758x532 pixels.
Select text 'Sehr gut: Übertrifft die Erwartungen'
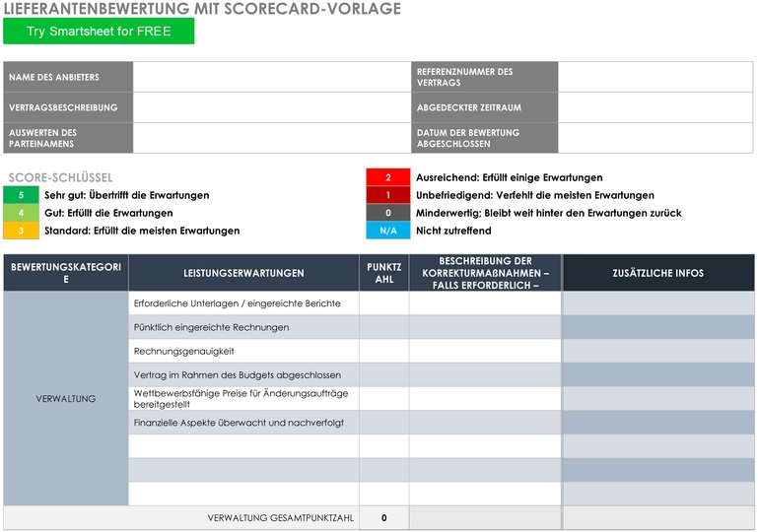[x=126, y=195]
